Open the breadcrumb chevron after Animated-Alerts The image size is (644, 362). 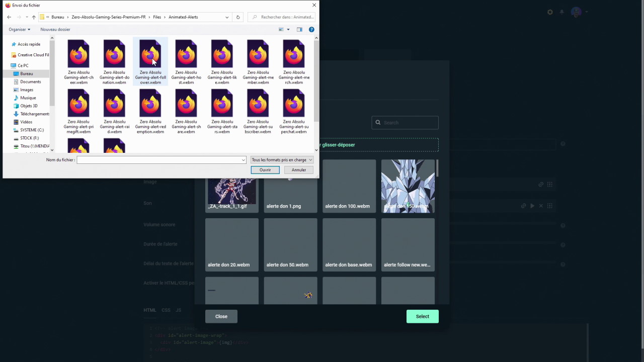coord(226,17)
